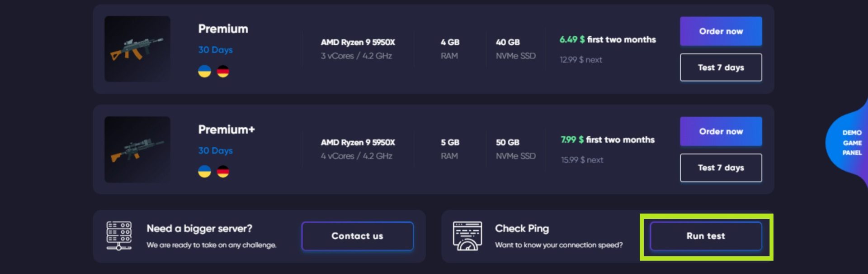Click the server rack icon
The width and height of the screenshot is (868, 274).
[x=119, y=236]
